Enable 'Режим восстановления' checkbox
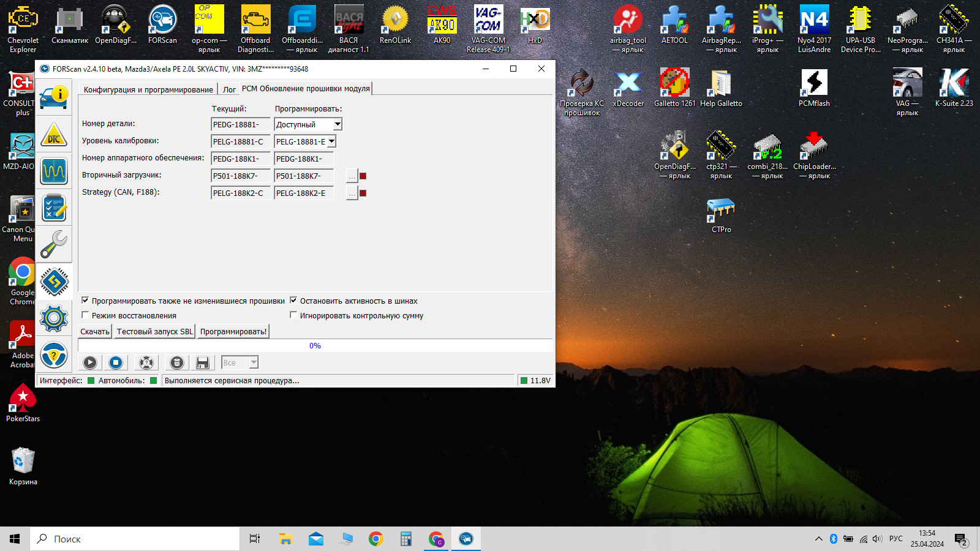The height and width of the screenshot is (551, 980). [85, 315]
